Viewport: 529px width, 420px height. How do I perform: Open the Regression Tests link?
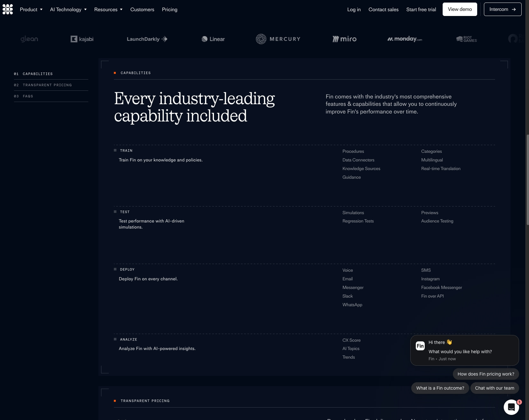[x=358, y=221]
